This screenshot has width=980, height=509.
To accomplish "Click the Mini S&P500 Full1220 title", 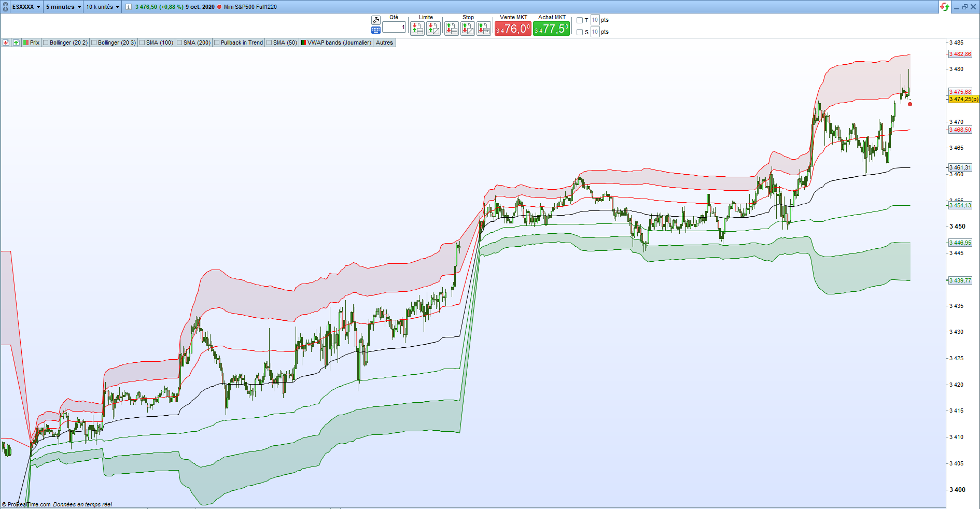I will [x=250, y=7].
